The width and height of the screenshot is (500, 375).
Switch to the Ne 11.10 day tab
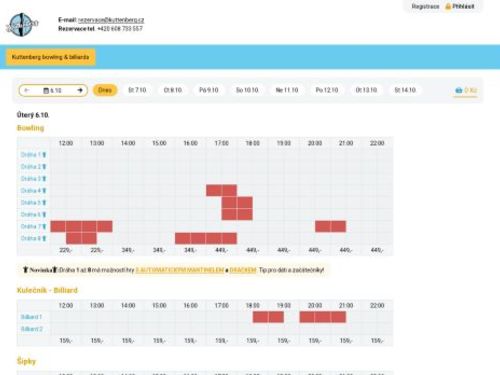[x=287, y=90]
